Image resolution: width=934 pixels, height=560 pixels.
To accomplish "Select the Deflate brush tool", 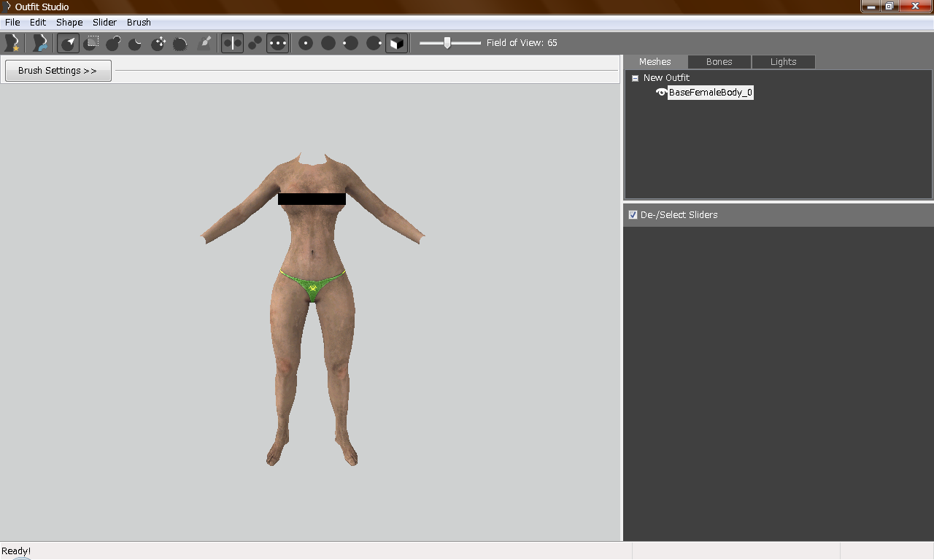I will pyautogui.click(x=136, y=43).
